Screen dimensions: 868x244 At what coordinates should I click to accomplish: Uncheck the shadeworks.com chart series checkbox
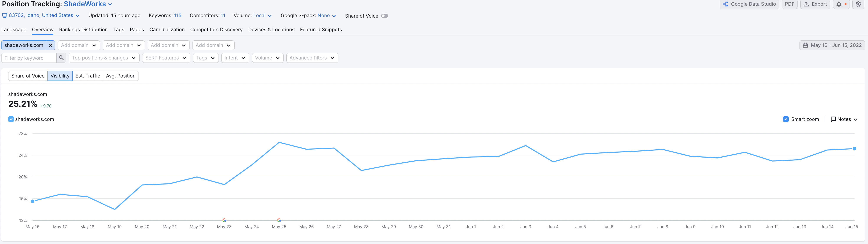click(11, 119)
